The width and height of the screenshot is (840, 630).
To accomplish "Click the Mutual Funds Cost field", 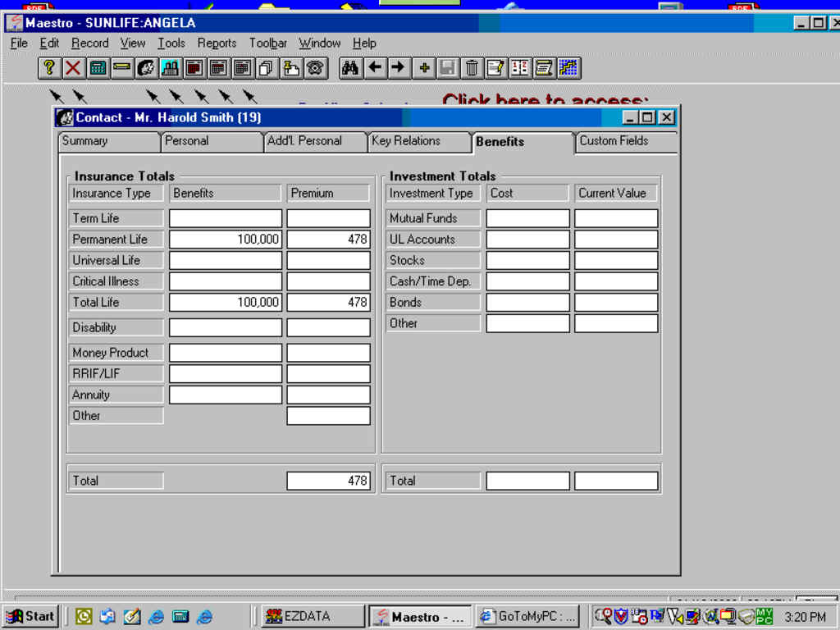I will [x=527, y=218].
